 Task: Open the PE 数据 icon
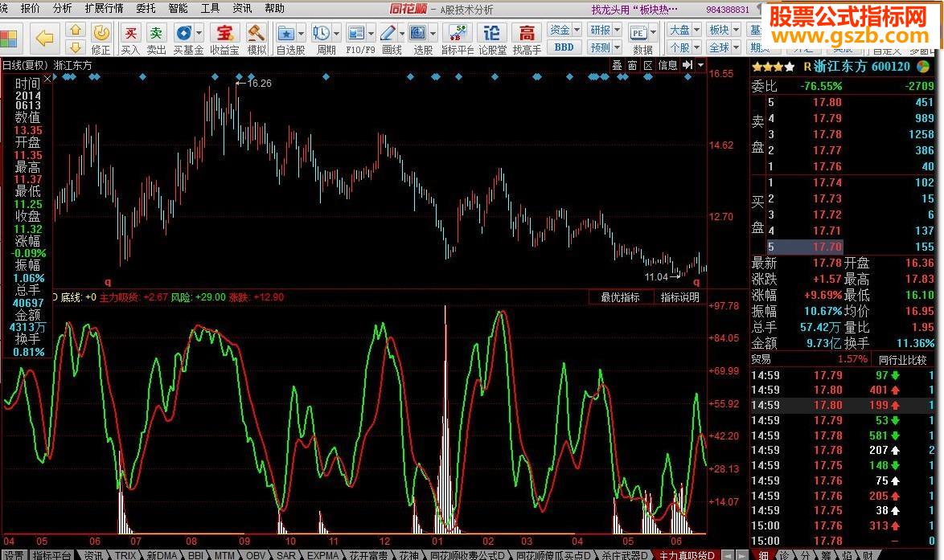pos(638,33)
